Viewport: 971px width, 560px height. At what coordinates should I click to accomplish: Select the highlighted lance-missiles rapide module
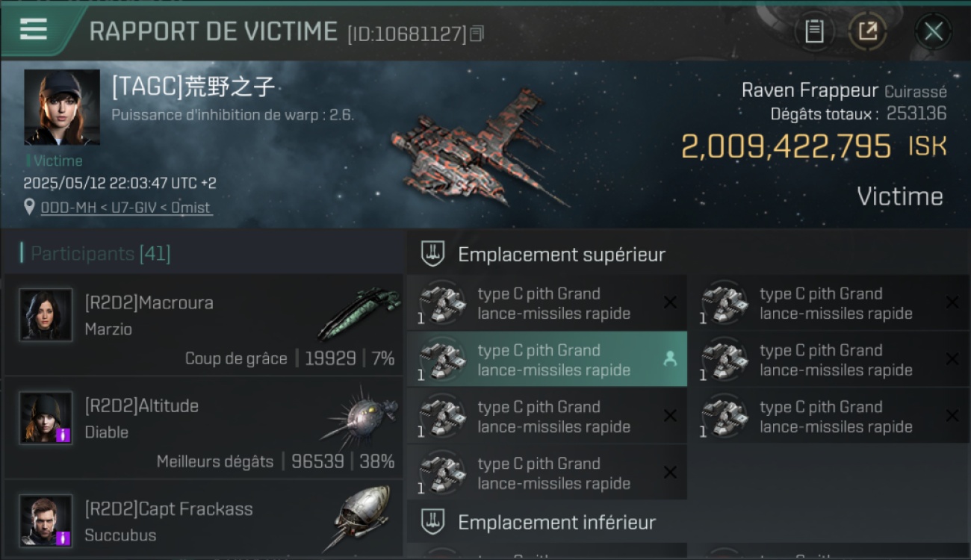547,360
